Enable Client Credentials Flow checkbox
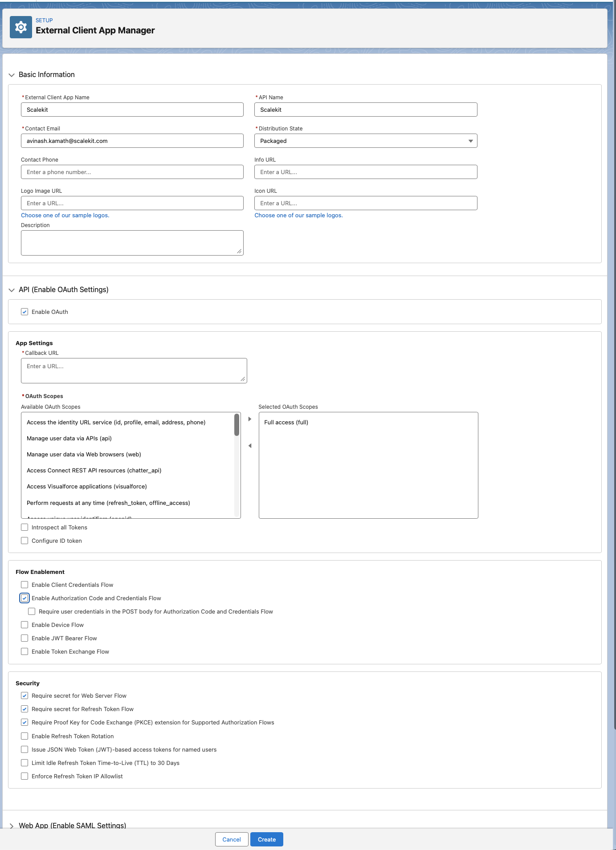 click(x=24, y=585)
